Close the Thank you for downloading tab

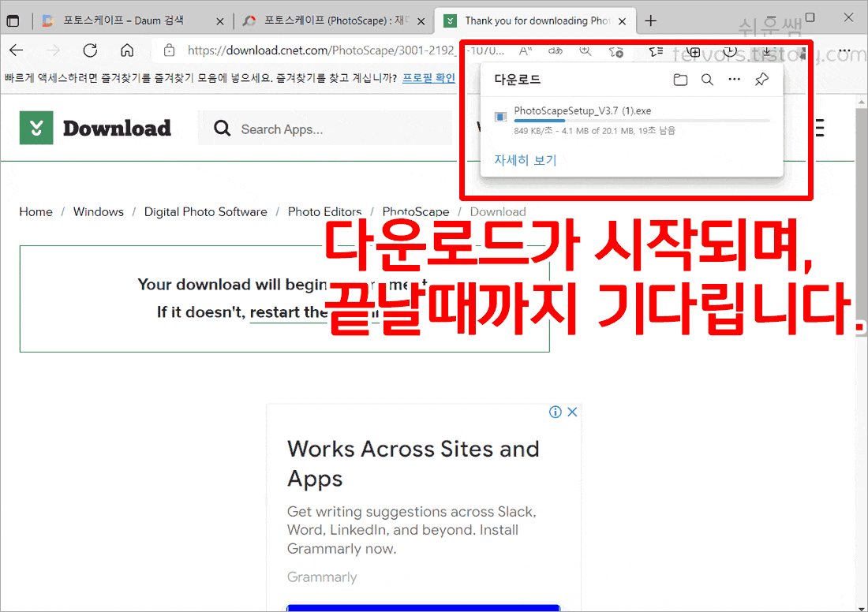click(x=623, y=21)
